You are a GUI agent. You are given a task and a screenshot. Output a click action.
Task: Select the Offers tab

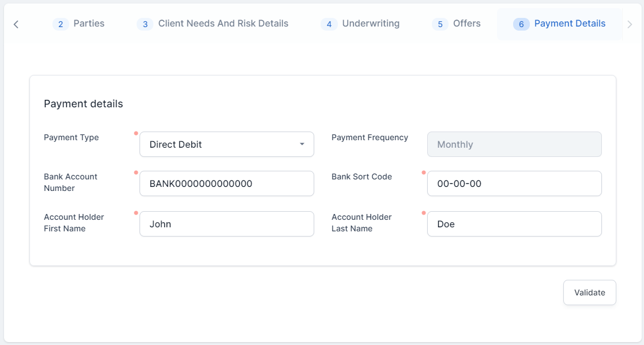click(x=467, y=24)
